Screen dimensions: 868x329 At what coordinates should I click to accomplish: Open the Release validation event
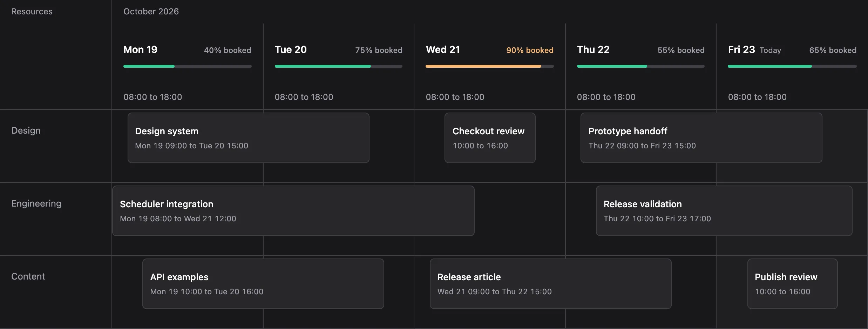[x=724, y=211]
